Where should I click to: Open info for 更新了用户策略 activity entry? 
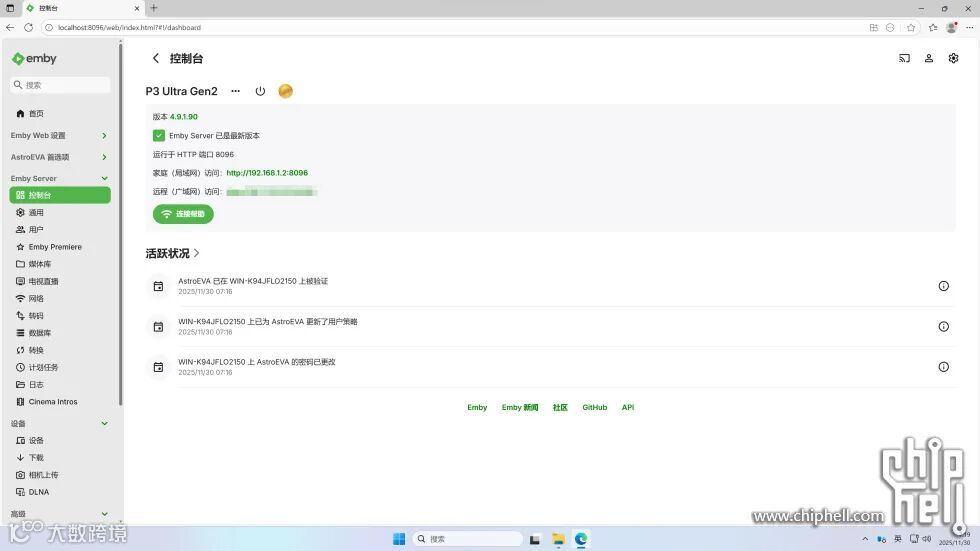[x=943, y=327]
